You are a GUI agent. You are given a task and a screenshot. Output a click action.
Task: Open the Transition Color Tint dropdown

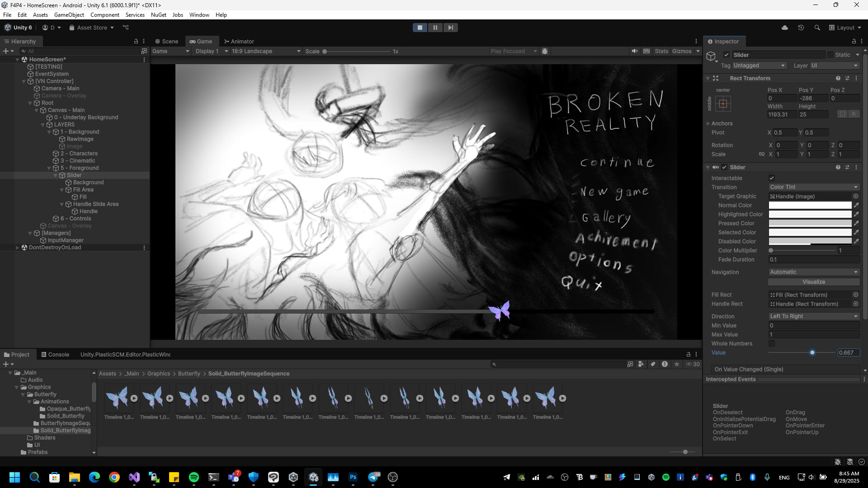[x=813, y=187]
